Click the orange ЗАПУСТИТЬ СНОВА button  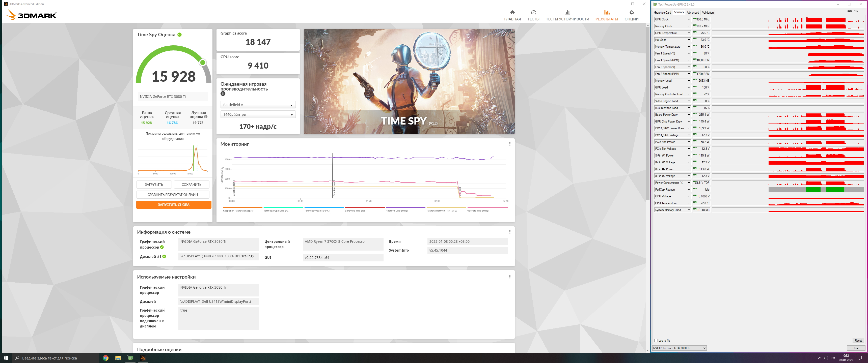(174, 205)
